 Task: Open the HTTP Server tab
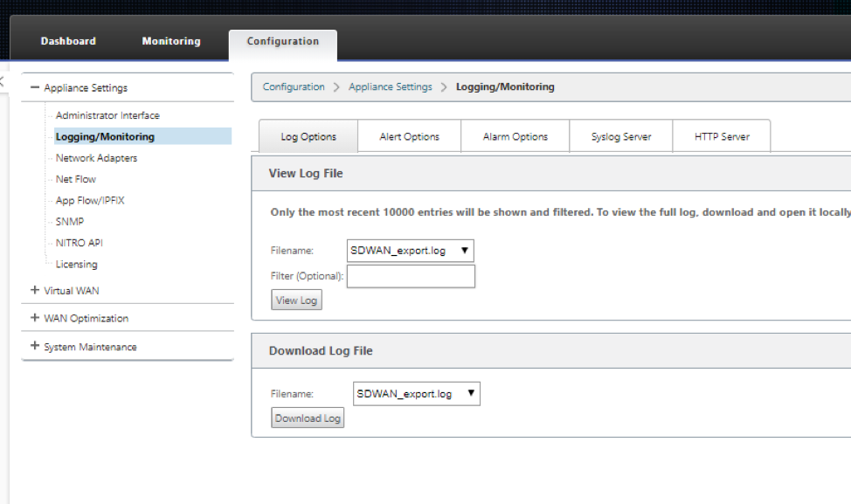722,137
